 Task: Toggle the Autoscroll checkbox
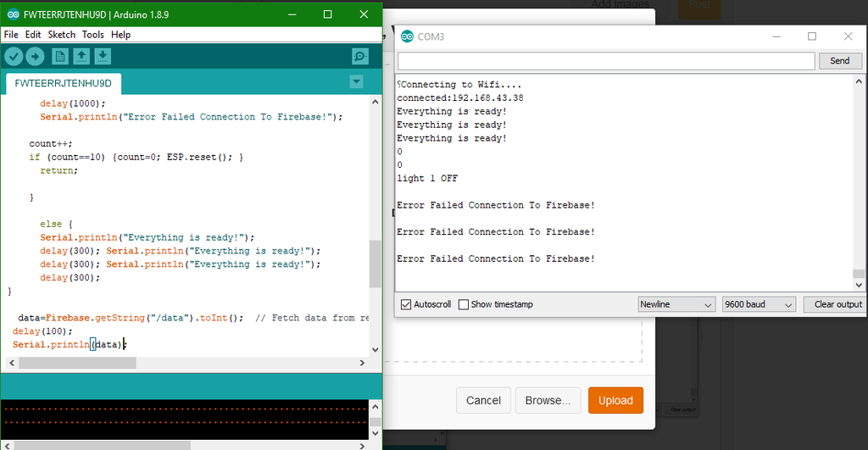406,304
